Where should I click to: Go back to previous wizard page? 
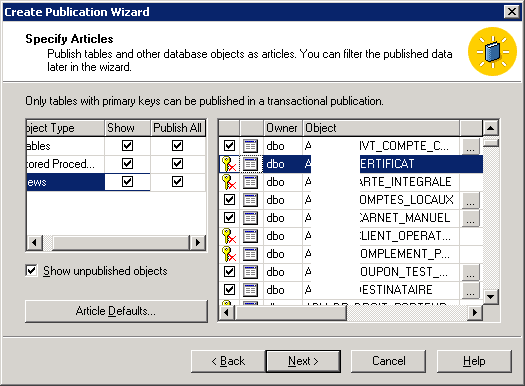(x=228, y=361)
